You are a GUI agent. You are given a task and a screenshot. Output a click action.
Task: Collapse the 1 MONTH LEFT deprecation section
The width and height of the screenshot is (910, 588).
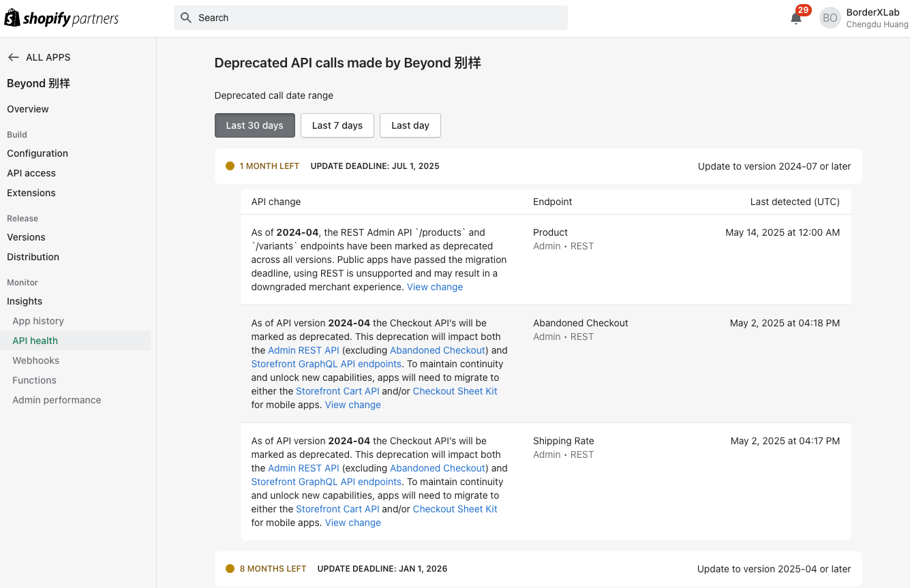click(538, 166)
